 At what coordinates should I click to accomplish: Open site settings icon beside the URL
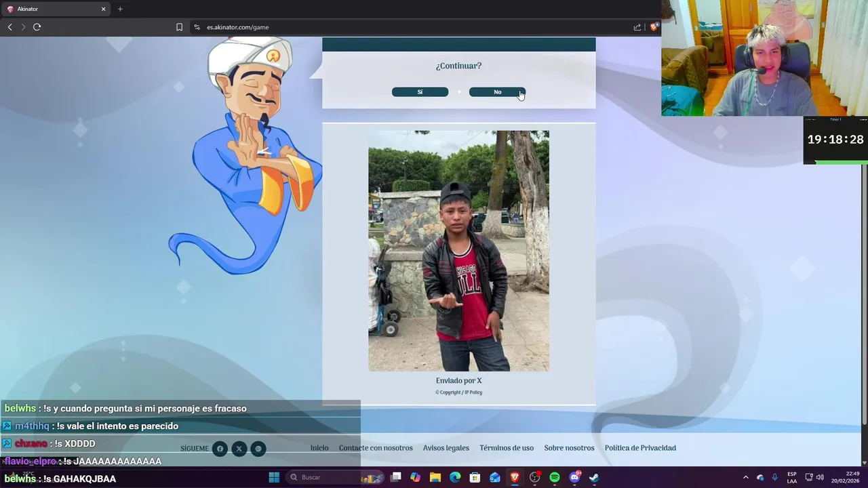pyautogui.click(x=197, y=27)
